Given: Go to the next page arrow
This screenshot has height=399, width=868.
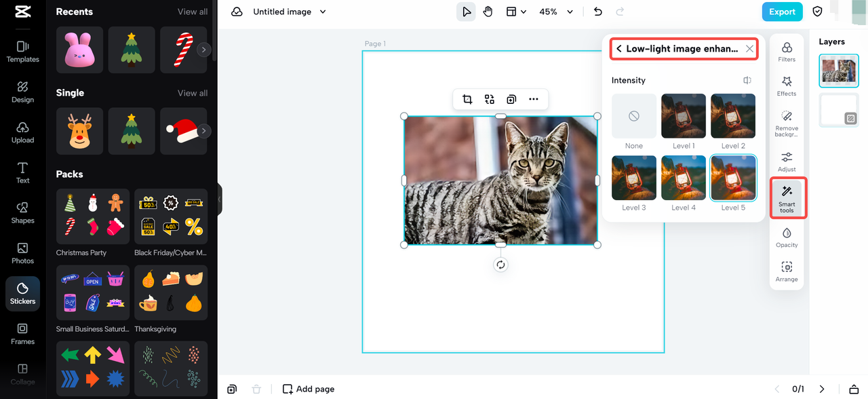Looking at the screenshot, I should point(822,389).
